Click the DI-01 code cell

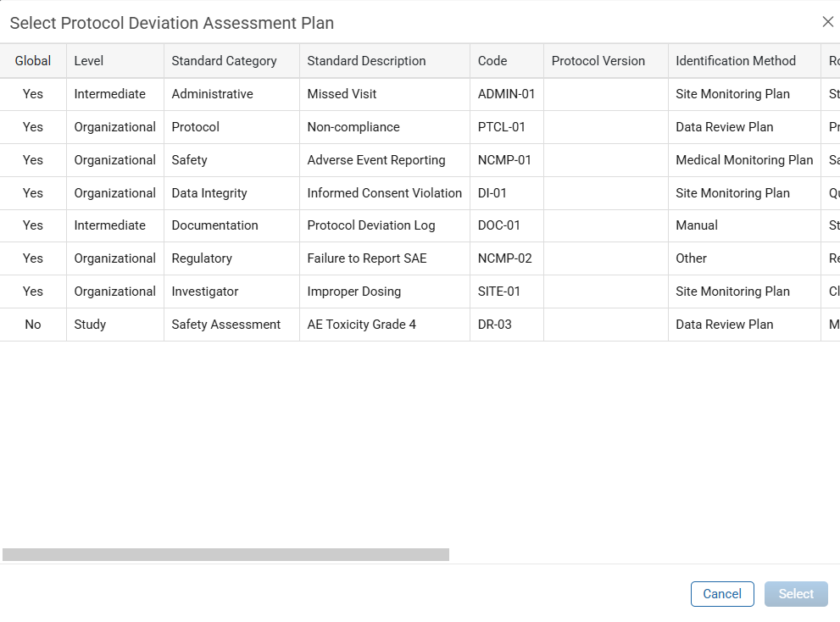click(x=507, y=193)
